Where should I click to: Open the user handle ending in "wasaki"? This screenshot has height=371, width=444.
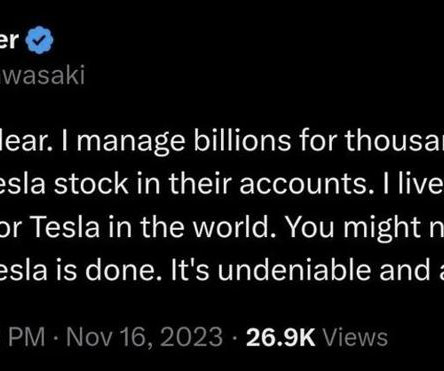42,75
